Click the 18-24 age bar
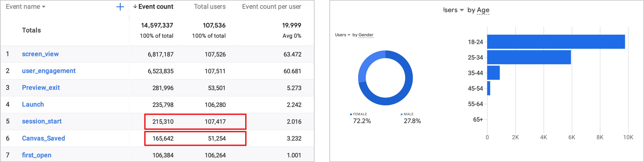This screenshot has width=644, height=162. pyautogui.click(x=556, y=42)
